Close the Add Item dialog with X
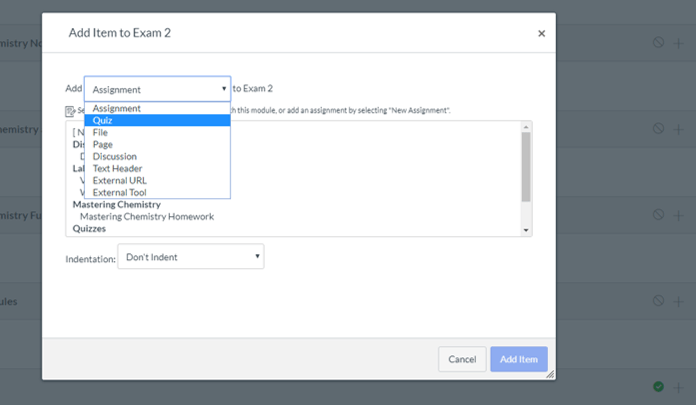Screen dimensions: 696x405 [x=541, y=33]
